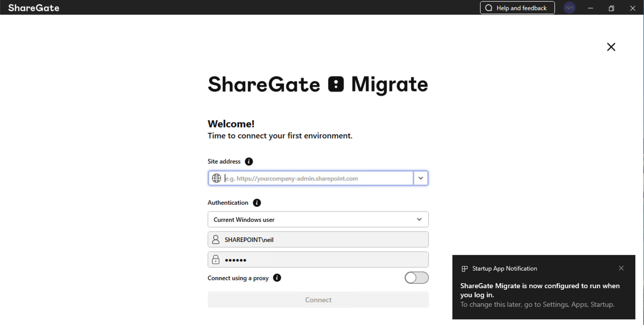644x325 pixels.
Task: Click the ShareGate Migrate notification message
Action: point(540,290)
